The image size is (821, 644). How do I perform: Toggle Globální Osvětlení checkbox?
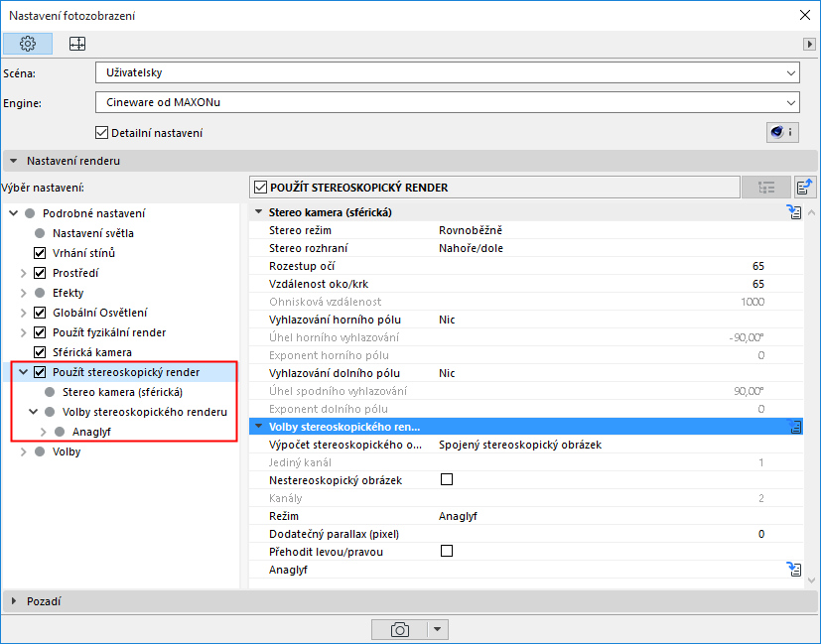pos(40,313)
